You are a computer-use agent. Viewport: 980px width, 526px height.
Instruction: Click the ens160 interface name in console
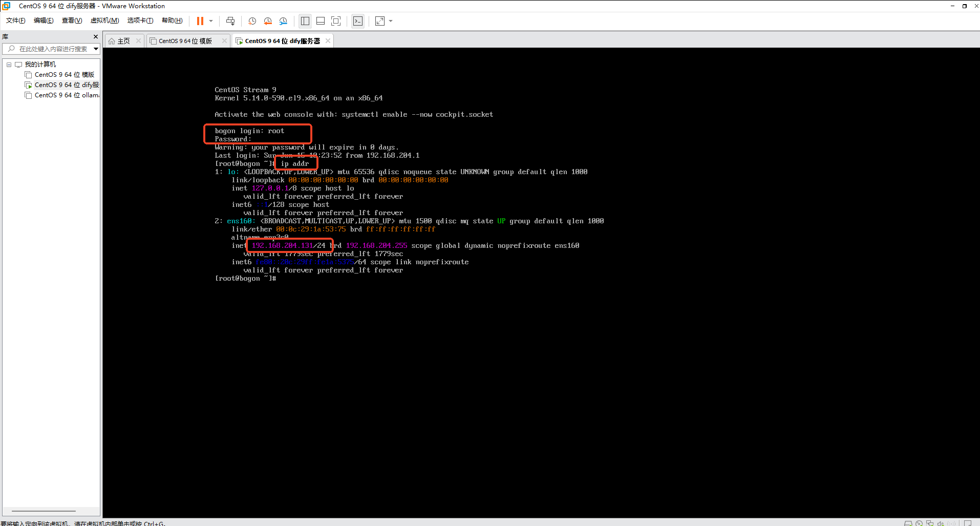[x=240, y=221]
